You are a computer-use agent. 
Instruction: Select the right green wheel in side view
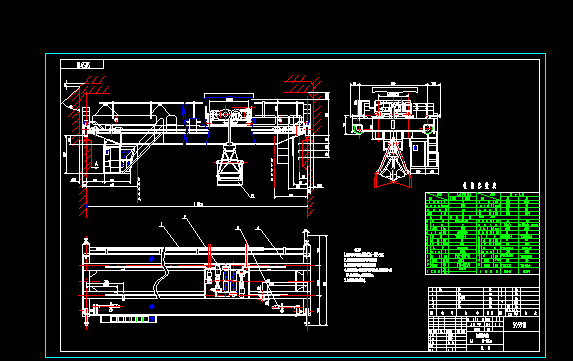coord(428,129)
